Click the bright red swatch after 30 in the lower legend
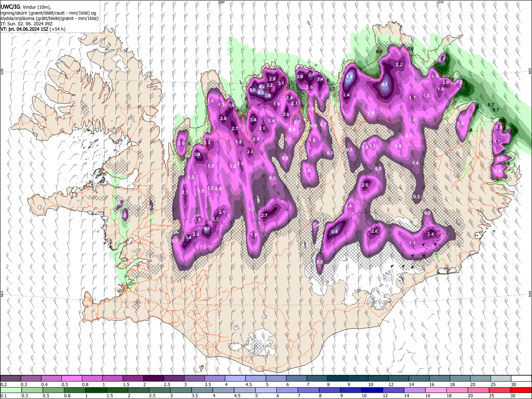 (521, 390)
